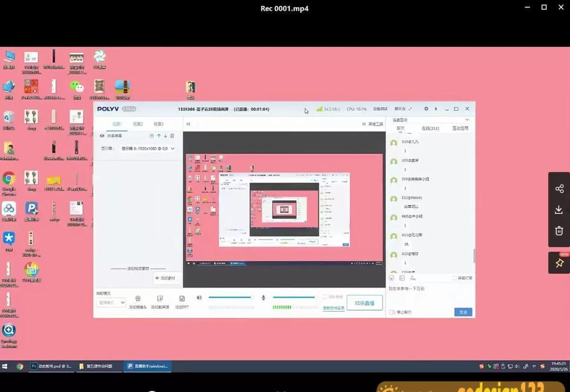Toggle the disable chat switch
The image size is (570, 392).
[x=392, y=312]
